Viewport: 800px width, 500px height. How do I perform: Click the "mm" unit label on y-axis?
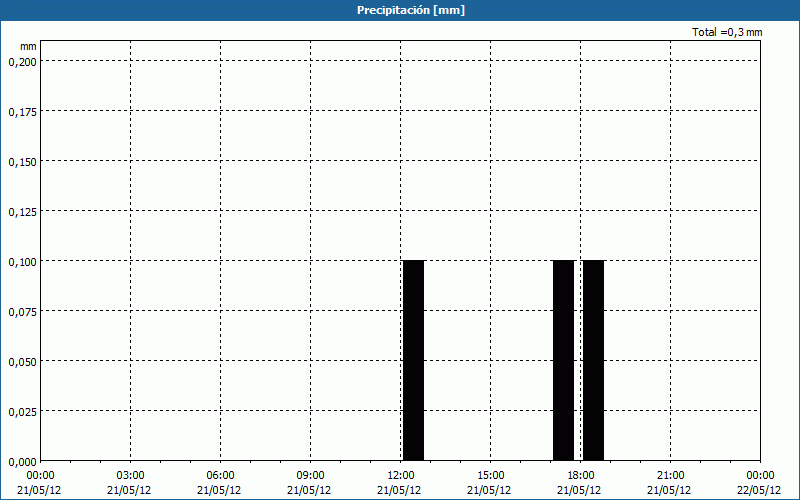[28, 46]
